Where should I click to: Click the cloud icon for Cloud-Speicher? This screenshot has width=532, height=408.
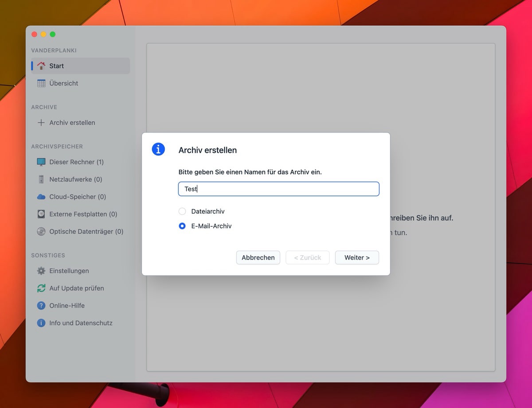pyautogui.click(x=41, y=197)
